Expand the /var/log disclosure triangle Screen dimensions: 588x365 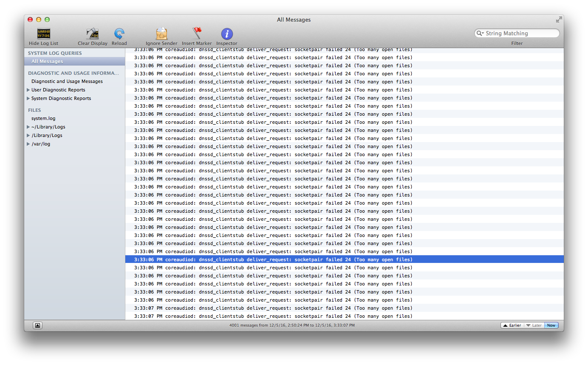pos(28,144)
